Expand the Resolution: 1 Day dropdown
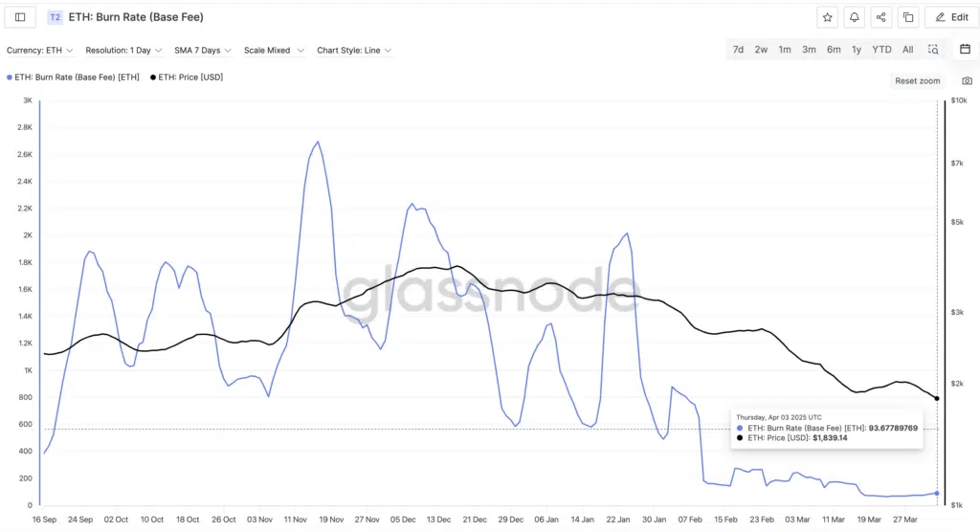 (123, 50)
